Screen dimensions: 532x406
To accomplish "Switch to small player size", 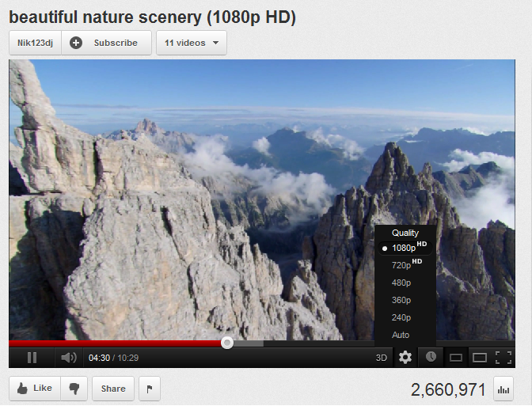I will click(455, 358).
